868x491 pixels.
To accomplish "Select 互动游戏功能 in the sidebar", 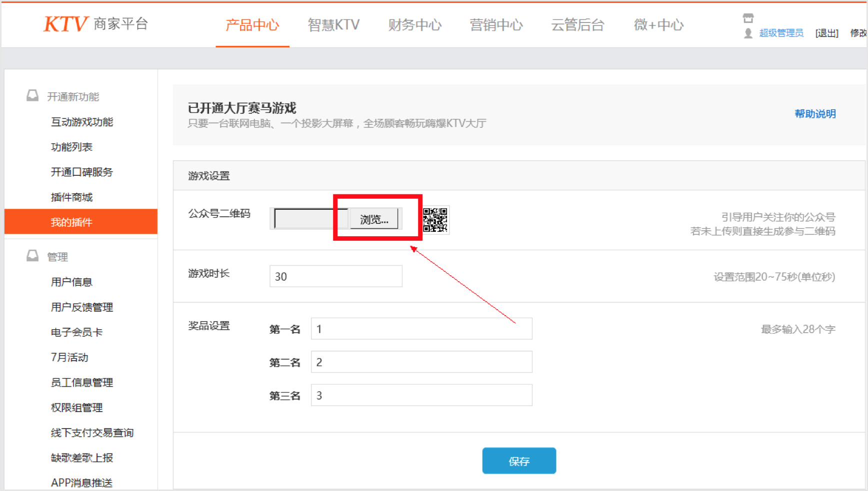I will click(x=82, y=122).
